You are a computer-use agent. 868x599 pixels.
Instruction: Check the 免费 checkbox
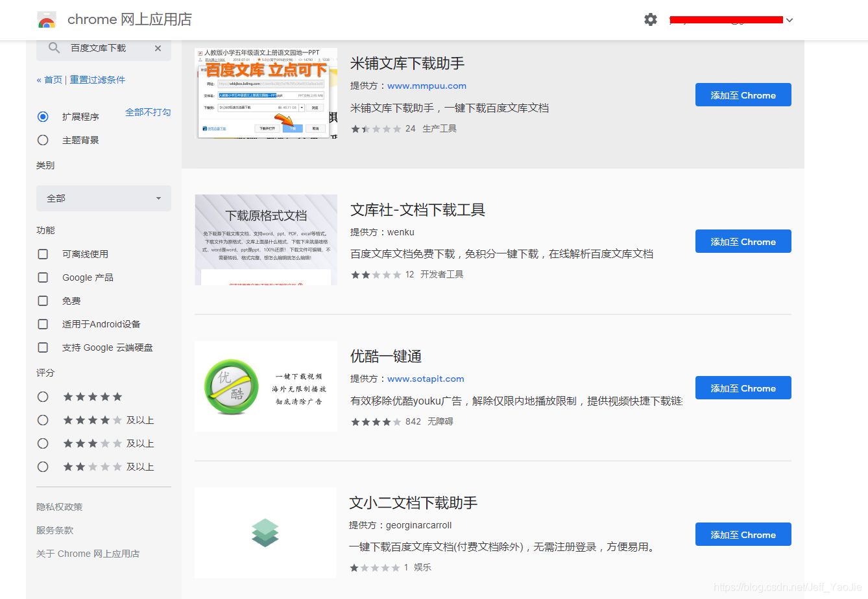(x=43, y=301)
